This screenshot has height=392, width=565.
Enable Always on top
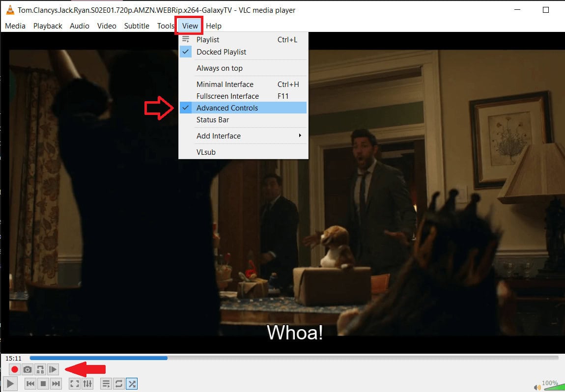[220, 68]
